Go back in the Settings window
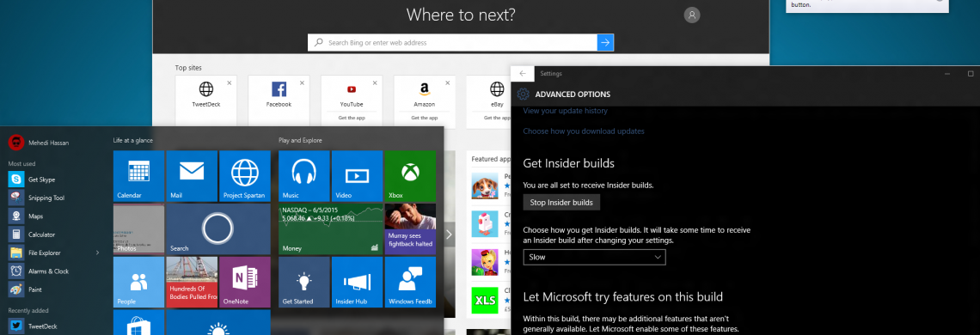 (x=523, y=73)
